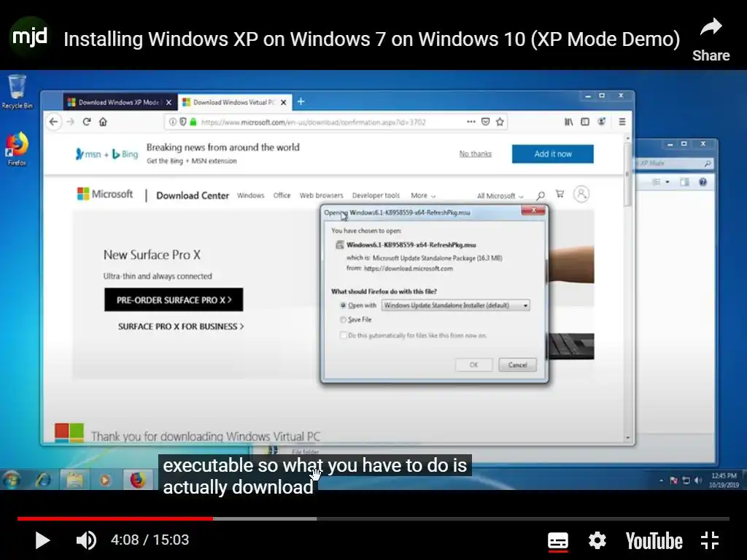
Task: Toggle Firefox sidebar icon
Action: (x=585, y=122)
